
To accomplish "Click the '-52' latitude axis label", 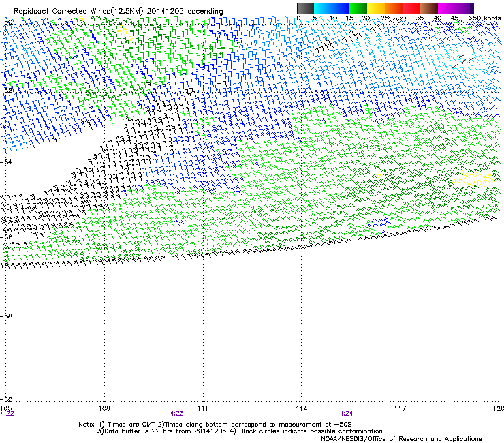I will pyautogui.click(x=6, y=91).
